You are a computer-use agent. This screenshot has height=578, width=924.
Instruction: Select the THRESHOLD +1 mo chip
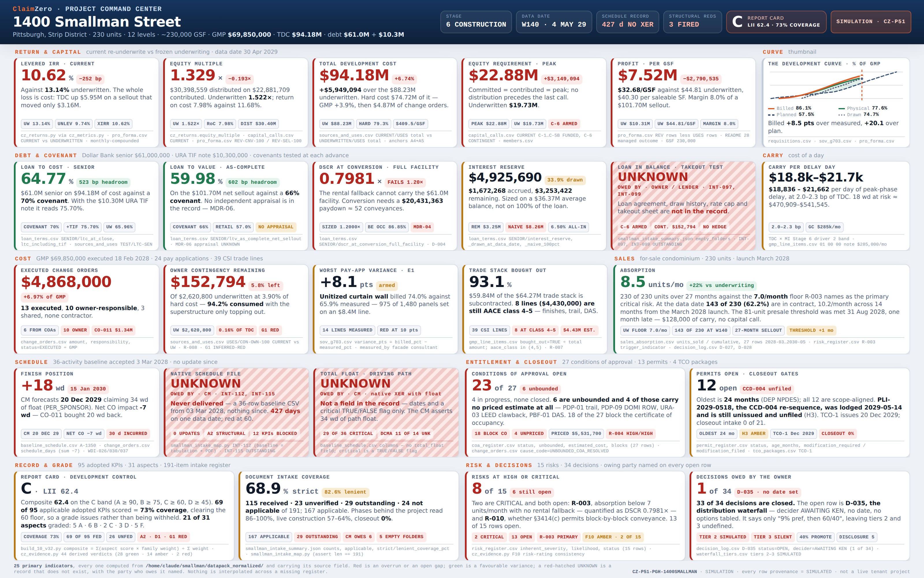pos(811,330)
